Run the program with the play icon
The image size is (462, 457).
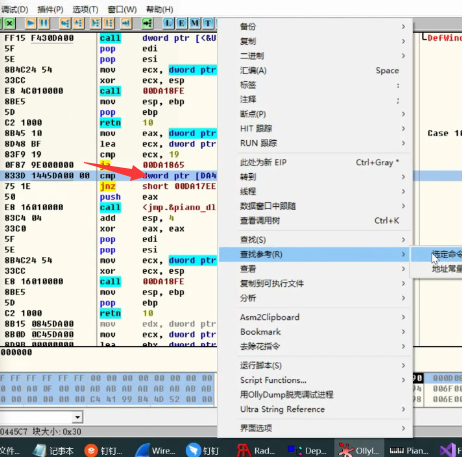pyautogui.click(x=31, y=23)
